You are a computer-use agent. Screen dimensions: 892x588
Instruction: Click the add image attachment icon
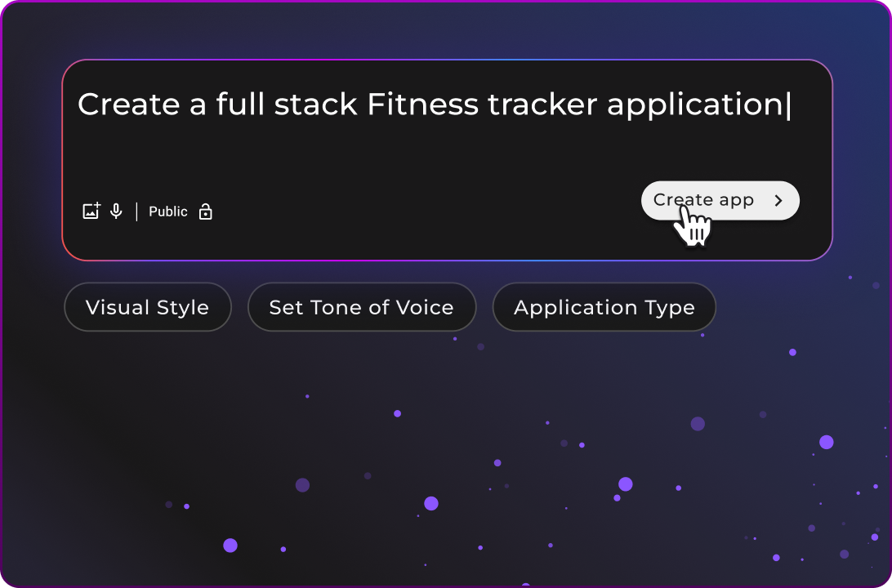(x=91, y=212)
